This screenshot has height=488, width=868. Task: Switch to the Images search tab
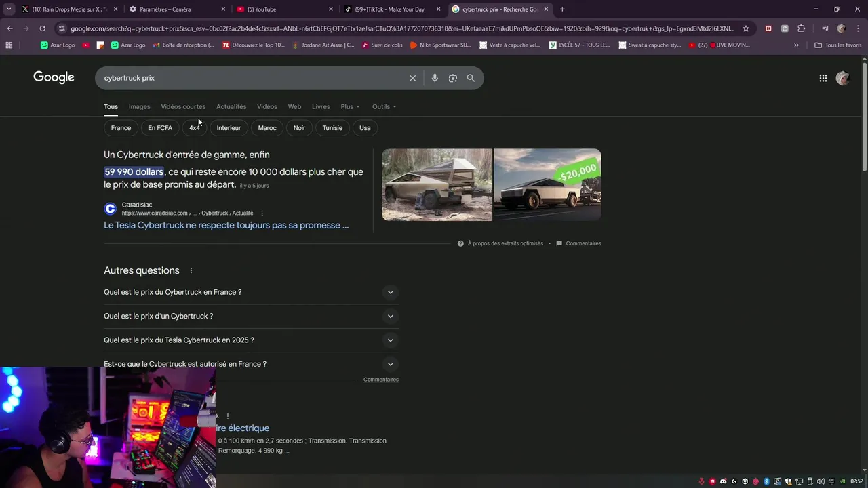[139, 106]
